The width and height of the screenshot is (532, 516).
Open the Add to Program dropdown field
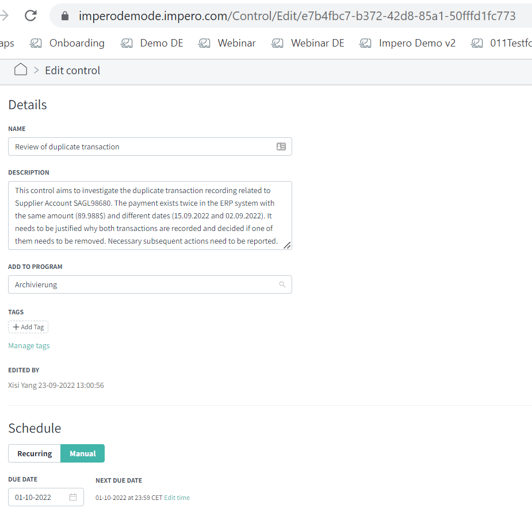click(x=150, y=284)
